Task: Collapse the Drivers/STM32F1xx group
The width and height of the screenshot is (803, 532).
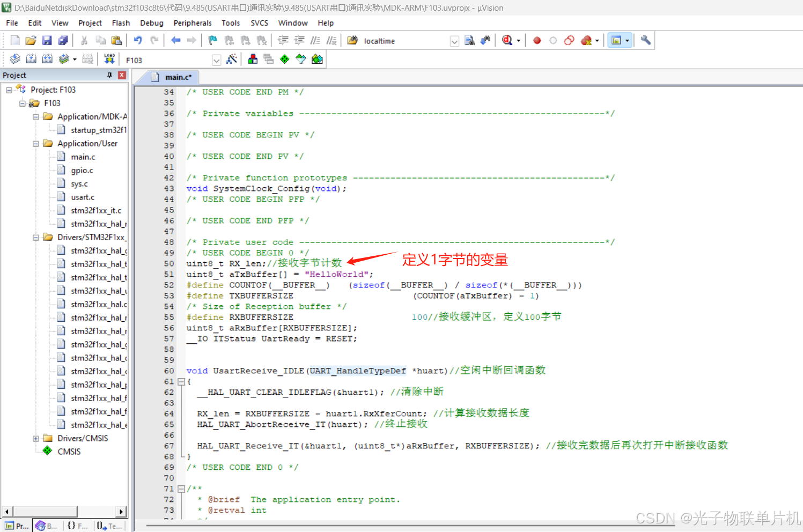Action: pos(36,238)
